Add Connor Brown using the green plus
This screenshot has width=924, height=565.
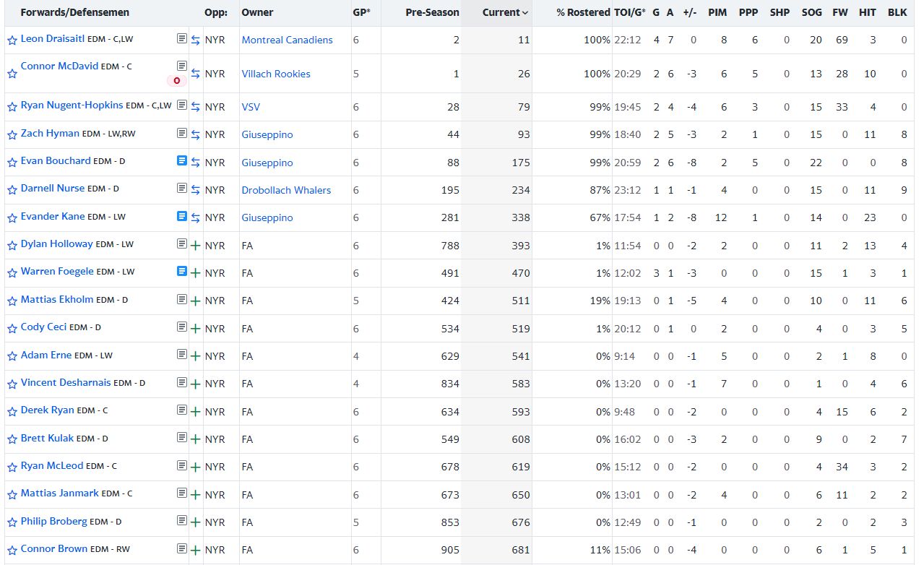[x=195, y=551]
